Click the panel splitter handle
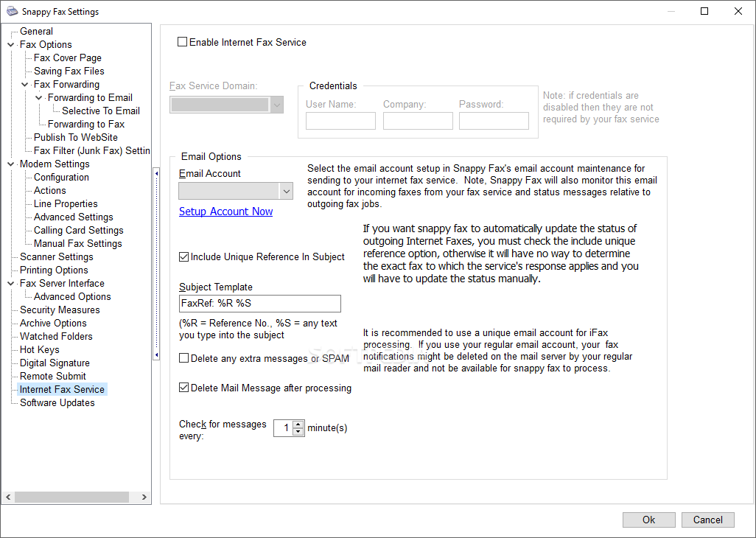 (155, 264)
